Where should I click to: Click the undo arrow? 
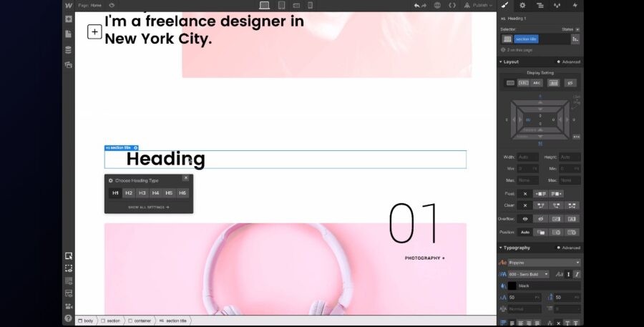tap(417, 5)
